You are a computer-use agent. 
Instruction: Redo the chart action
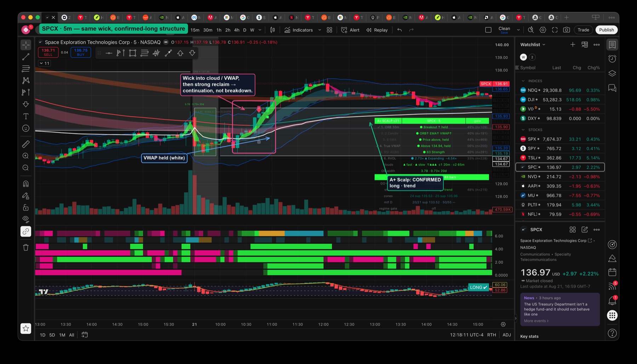click(411, 30)
